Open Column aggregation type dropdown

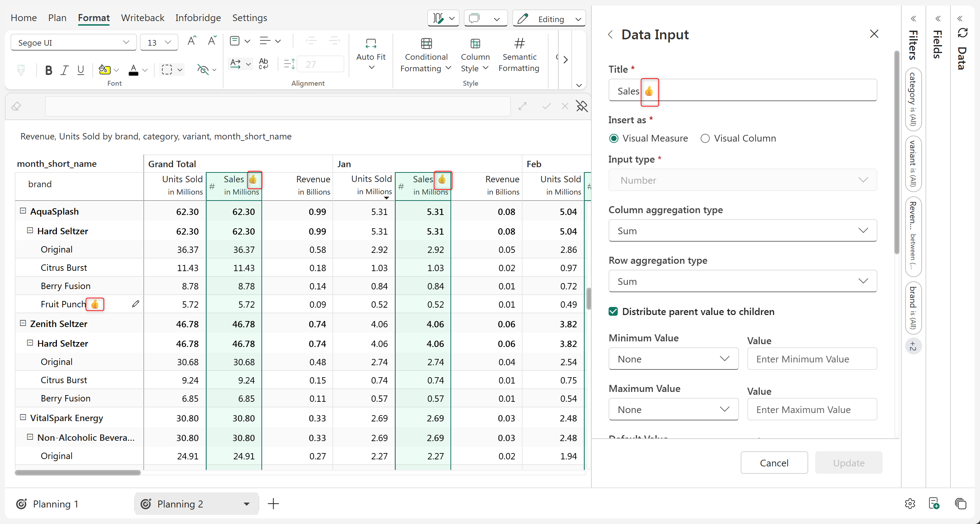(742, 231)
